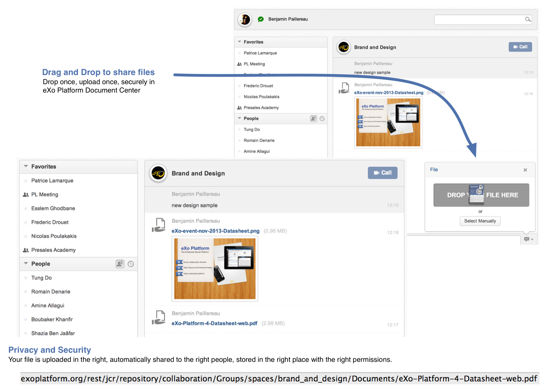
Task: Open the eXo-Platform-4-Datasheet-web.pdf link
Action: point(214,323)
